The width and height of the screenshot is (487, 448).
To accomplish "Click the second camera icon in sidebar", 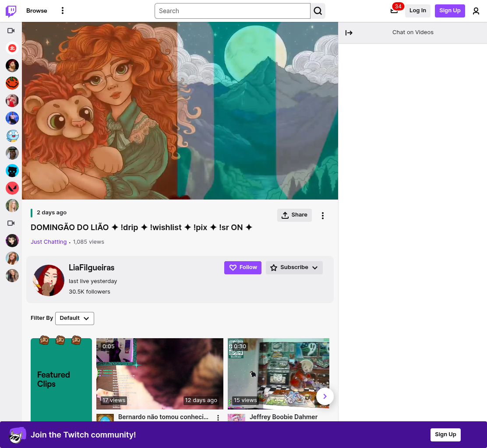I will click(11, 223).
